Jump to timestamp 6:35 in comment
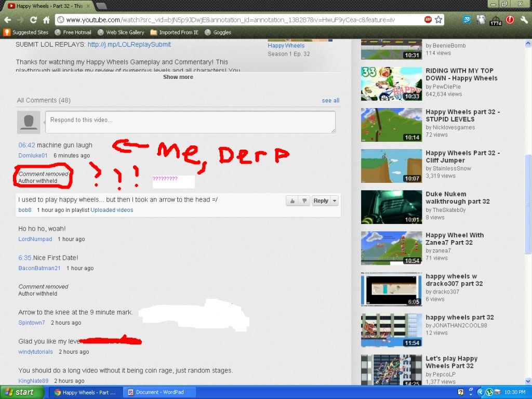The height and width of the screenshot is (399, 532). [25, 258]
